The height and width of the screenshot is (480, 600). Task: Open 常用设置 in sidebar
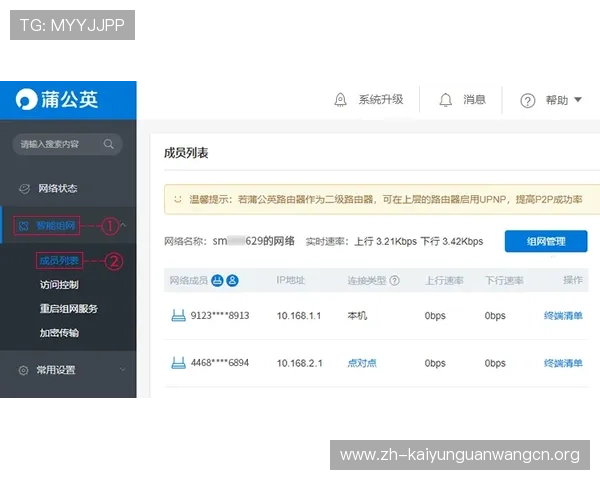[x=56, y=370]
